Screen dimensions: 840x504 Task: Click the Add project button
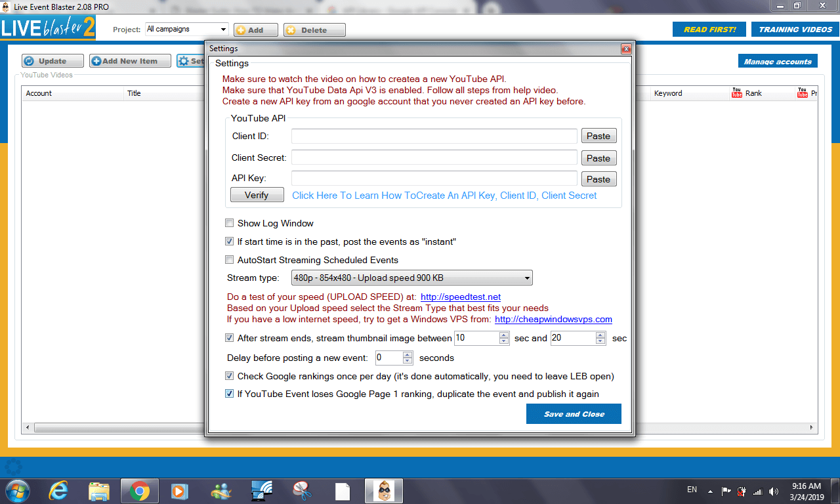click(256, 30)
